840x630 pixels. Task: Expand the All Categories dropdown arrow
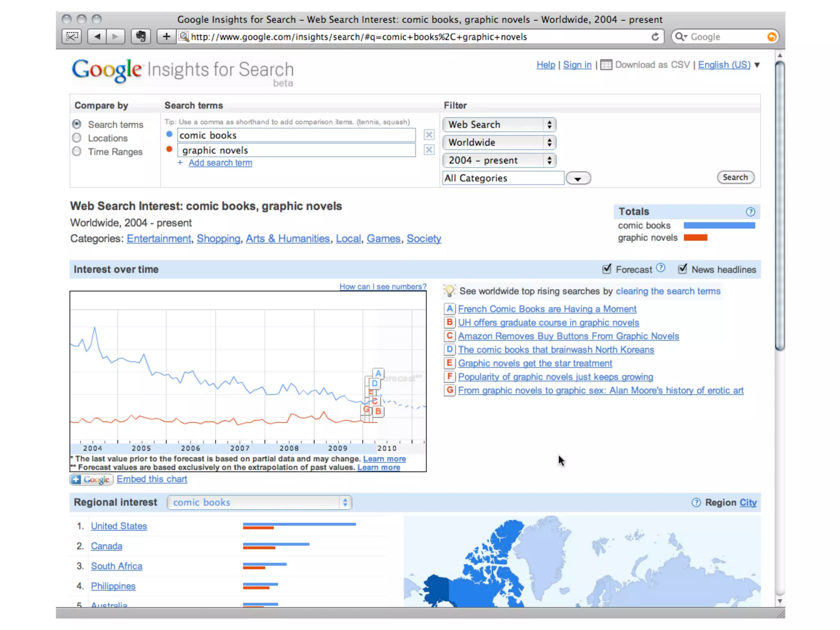click(x=578, y=178)
